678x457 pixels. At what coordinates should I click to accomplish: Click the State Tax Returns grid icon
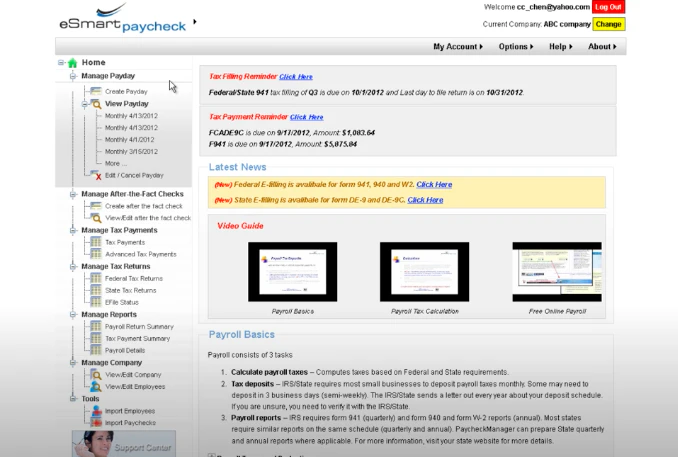click(x=96, y=290)
